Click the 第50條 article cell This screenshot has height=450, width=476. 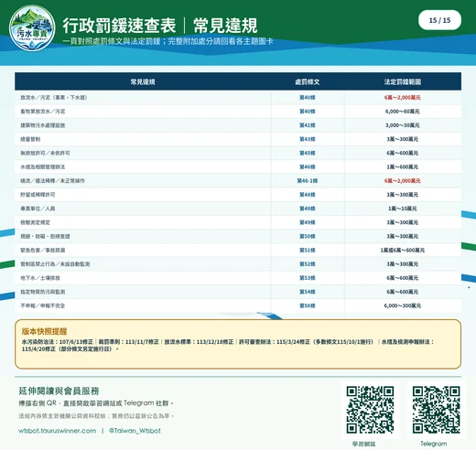coord(308,236)
